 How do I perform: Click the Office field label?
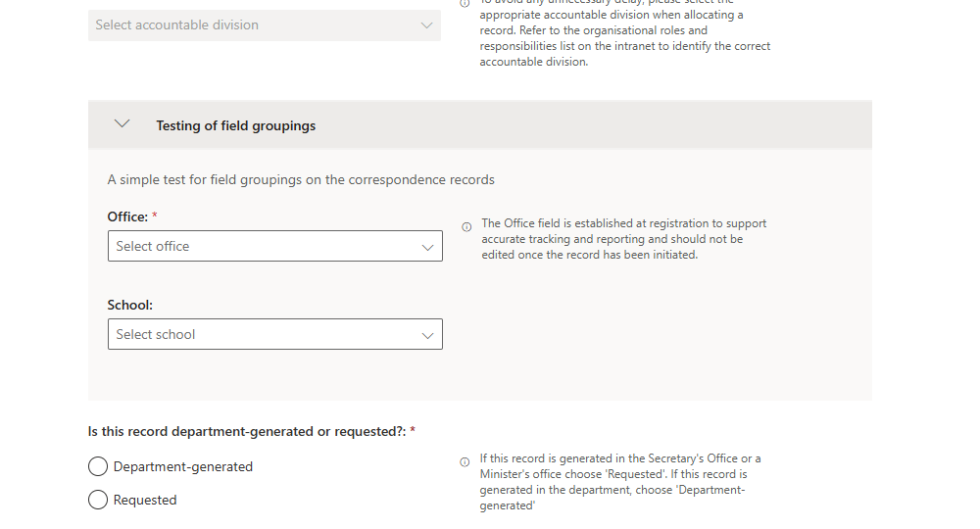tap(127, 216)
